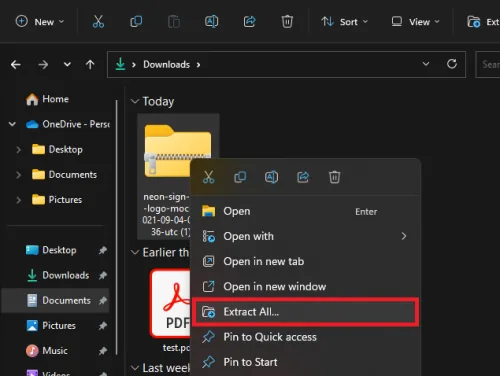This screenshot has width=500, height=376.
Task: Open pinned Music folder in sidebar
Action: click(55, 351)
